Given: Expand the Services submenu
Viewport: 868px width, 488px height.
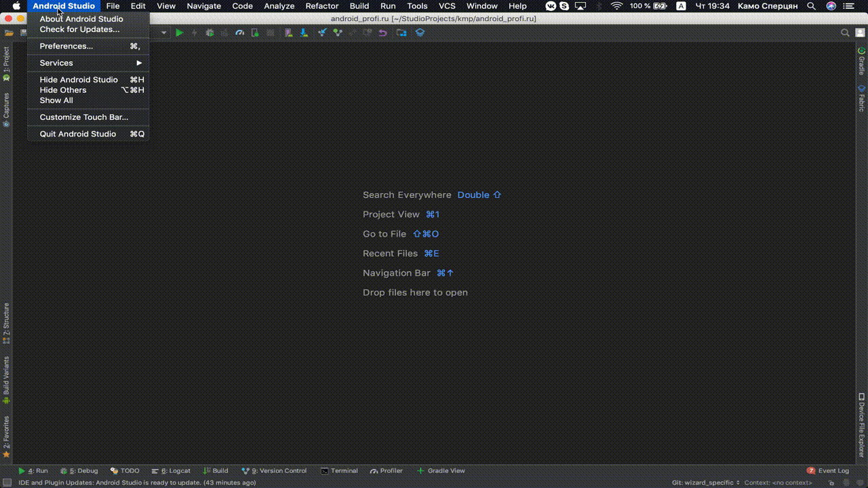Looking at the screenshot, I should (x=88, y=63).
